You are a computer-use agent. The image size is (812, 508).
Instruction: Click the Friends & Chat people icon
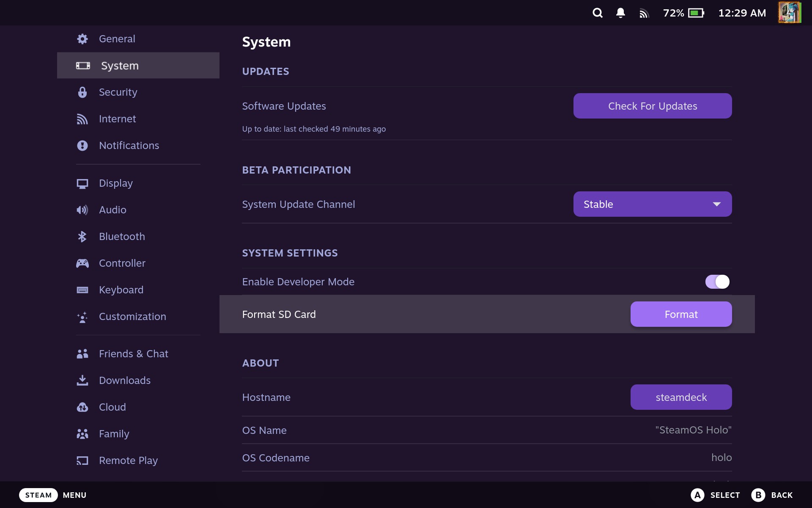click(x=82, y=354)
